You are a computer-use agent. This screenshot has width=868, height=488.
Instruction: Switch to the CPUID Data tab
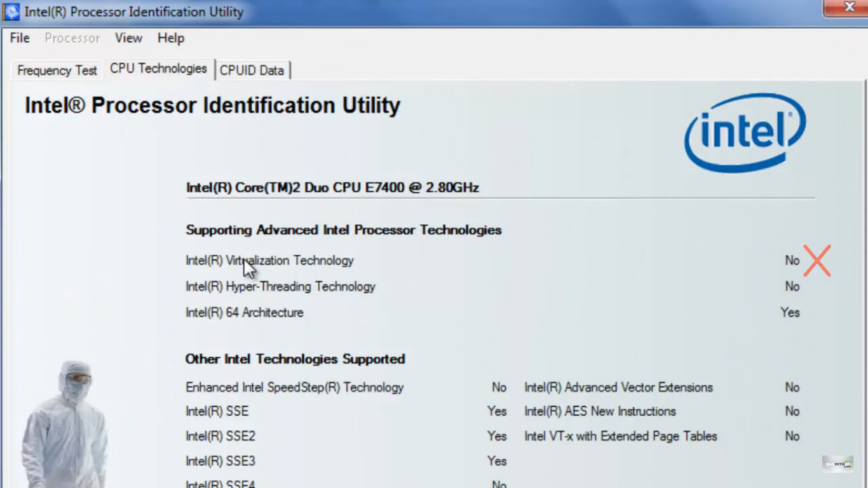(x=252, y=71)
